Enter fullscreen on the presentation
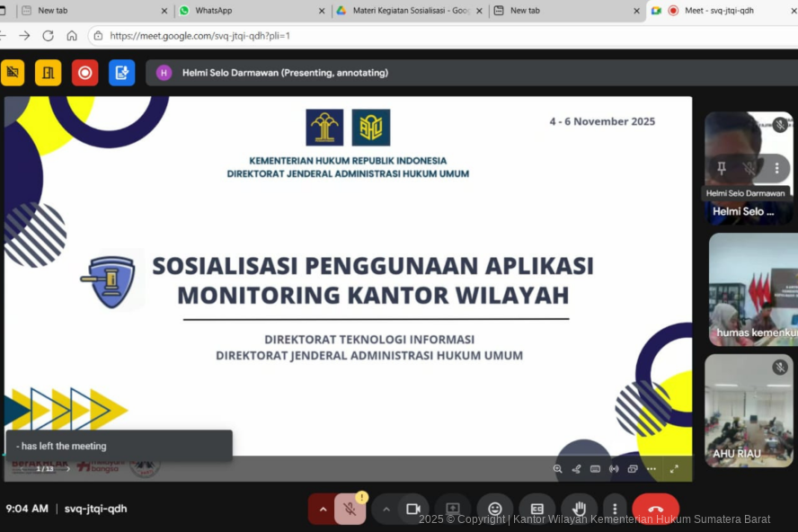 pos(674,468)
